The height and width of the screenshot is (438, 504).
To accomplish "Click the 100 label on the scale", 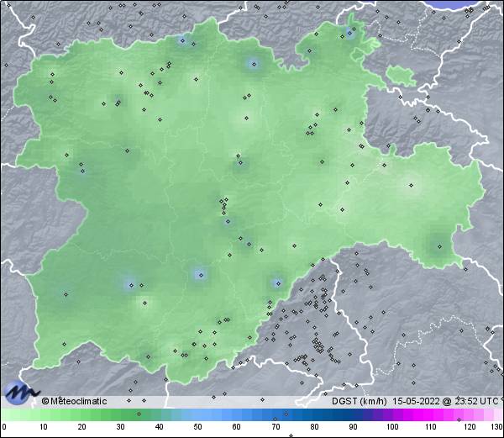I will tap(392, 427).
